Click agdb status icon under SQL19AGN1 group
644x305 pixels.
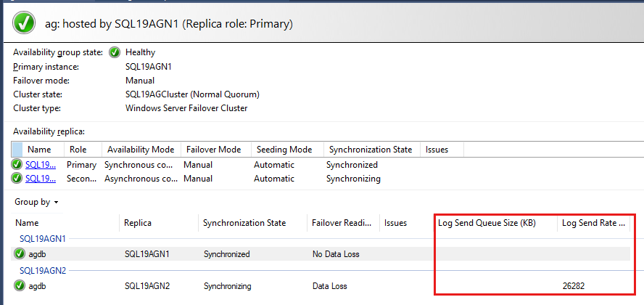[x=20, y=254]
